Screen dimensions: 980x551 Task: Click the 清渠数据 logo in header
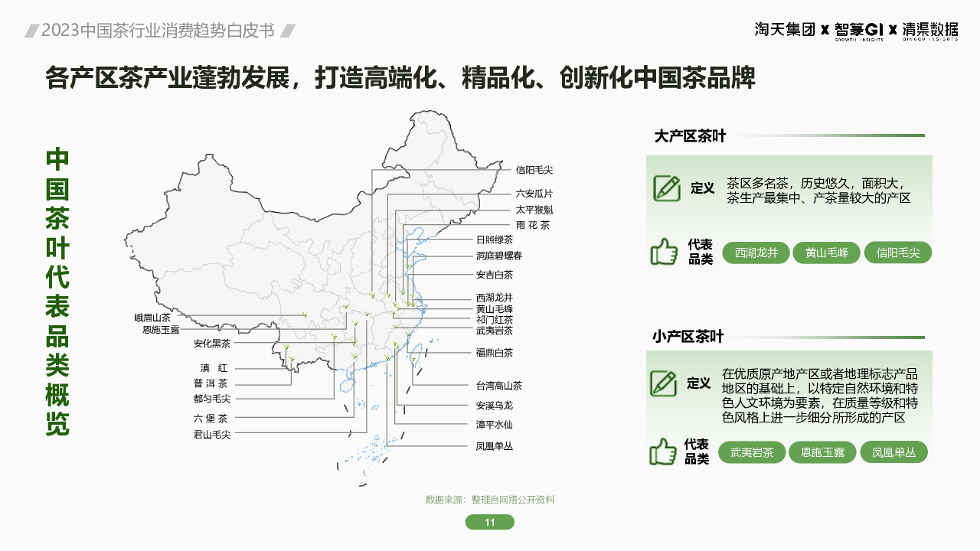[929, 31]
